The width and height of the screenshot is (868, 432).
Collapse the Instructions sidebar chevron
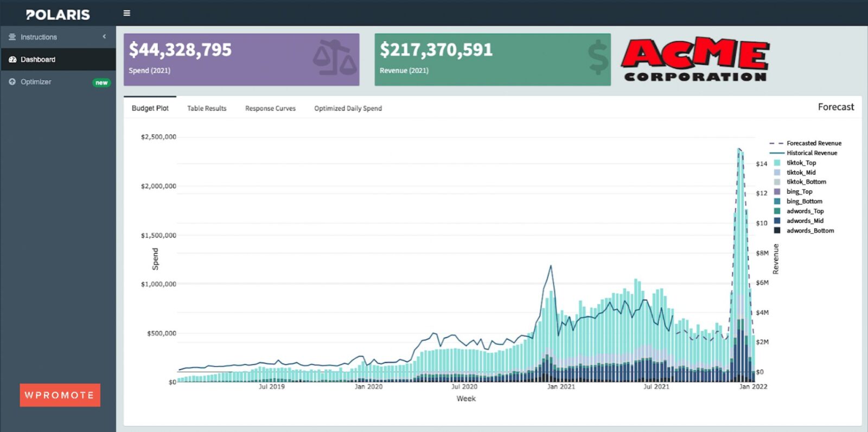(x=104, y=36)
